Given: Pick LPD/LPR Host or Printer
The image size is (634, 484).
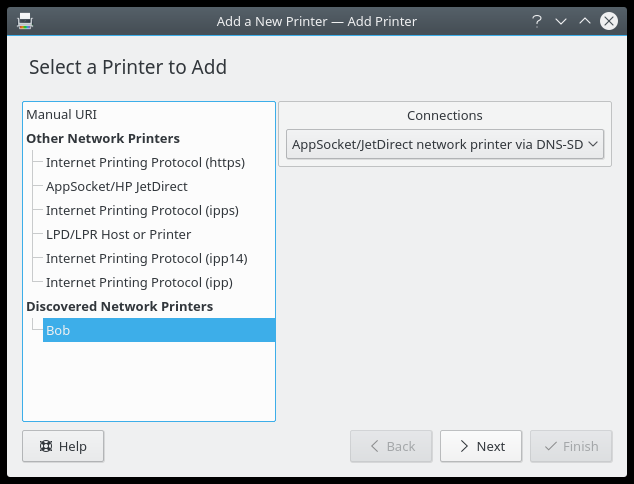Looking at the screenshot, I should (118, 235).
